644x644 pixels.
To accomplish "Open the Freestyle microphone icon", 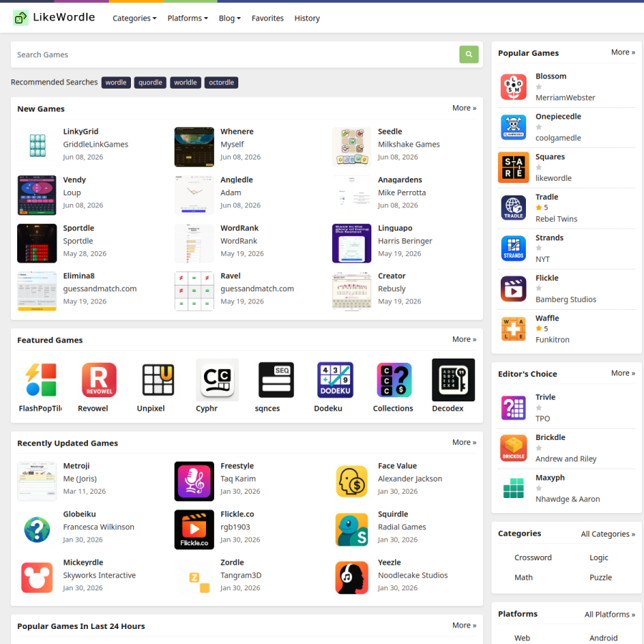I will pos(194,481).
